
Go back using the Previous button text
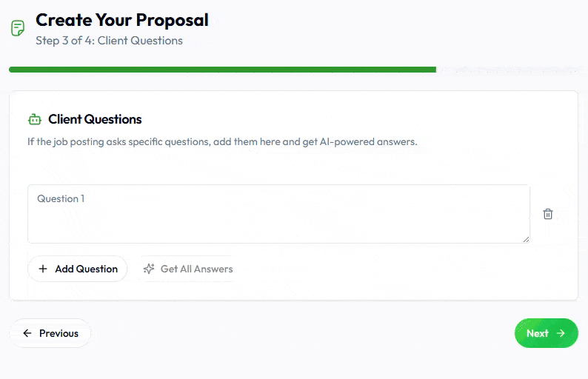59,333
